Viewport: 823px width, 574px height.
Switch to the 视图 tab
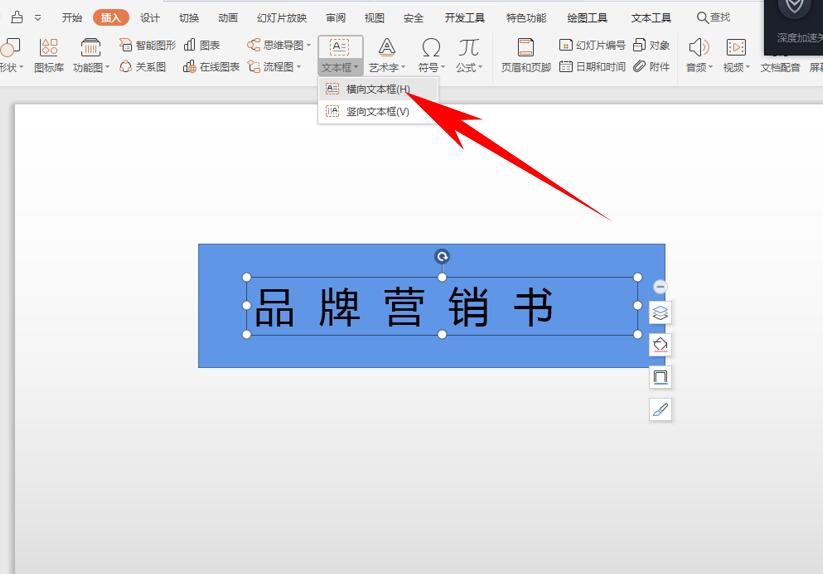(x=374, y=18)
